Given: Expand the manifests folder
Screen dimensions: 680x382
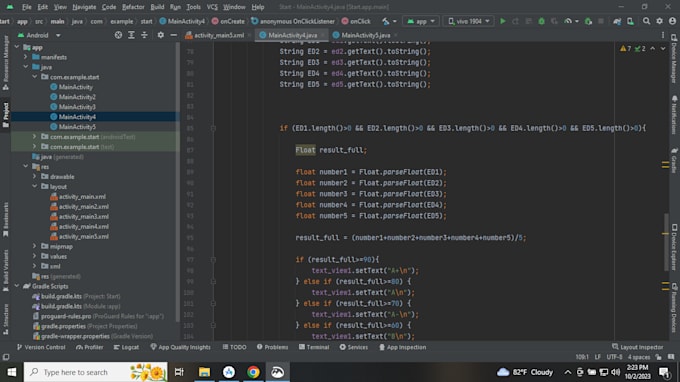Looking at the screenshot, I should [26, 57].
